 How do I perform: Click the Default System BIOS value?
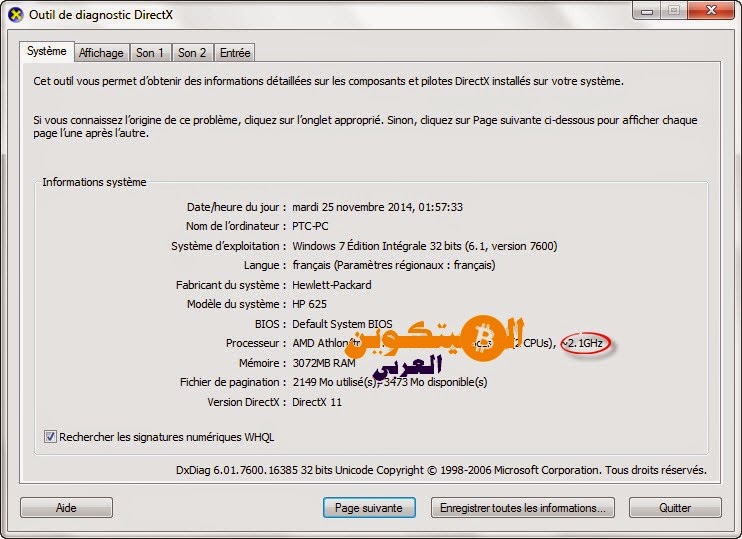[342, 324]
